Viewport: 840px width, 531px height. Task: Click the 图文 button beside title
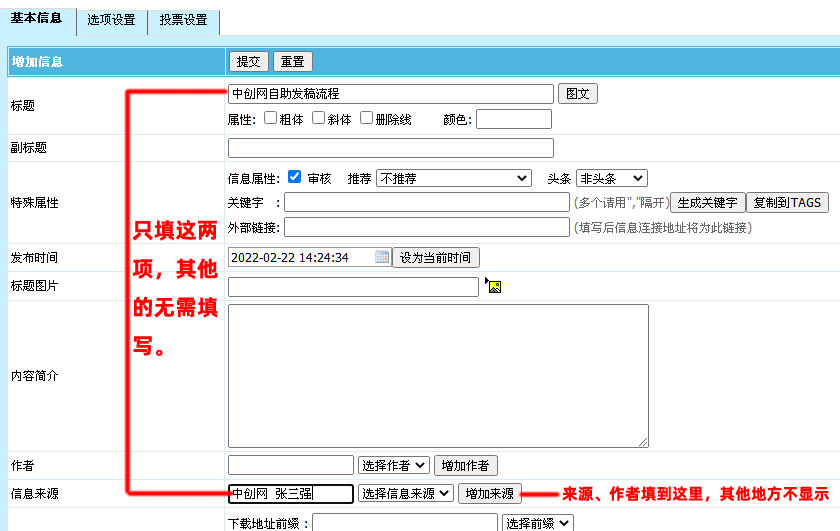pyautogui.click(x=578, y=94)
